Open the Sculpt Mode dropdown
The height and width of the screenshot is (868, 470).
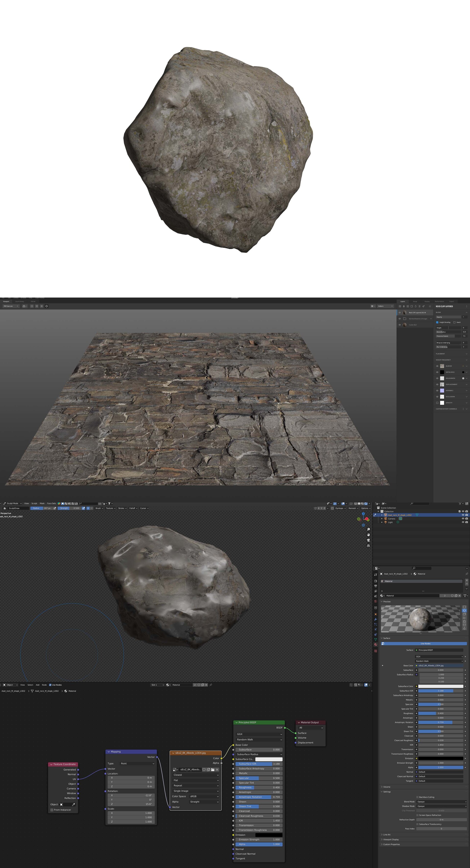point(12,503)
